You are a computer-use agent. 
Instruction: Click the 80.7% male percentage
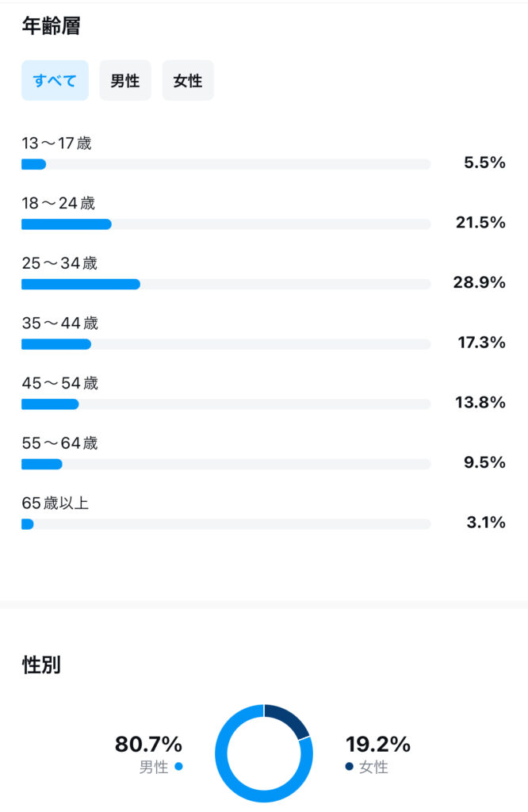click(149, 745)
